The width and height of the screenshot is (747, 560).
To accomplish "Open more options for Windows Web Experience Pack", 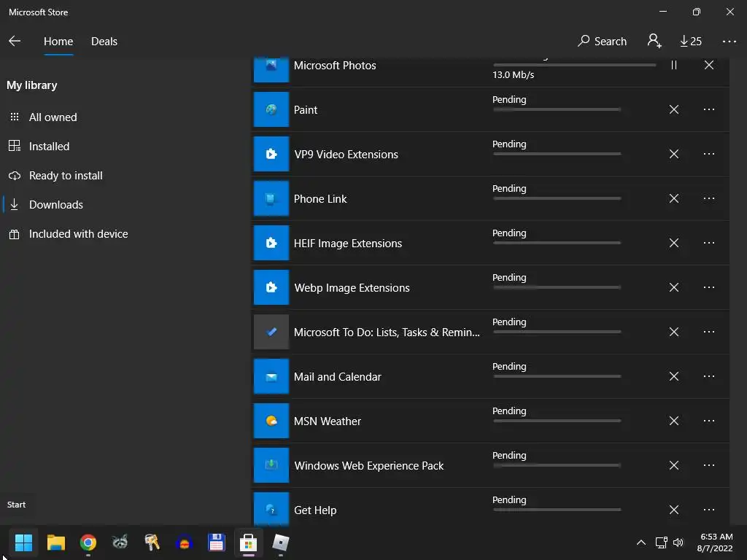I will pos(709,465).
